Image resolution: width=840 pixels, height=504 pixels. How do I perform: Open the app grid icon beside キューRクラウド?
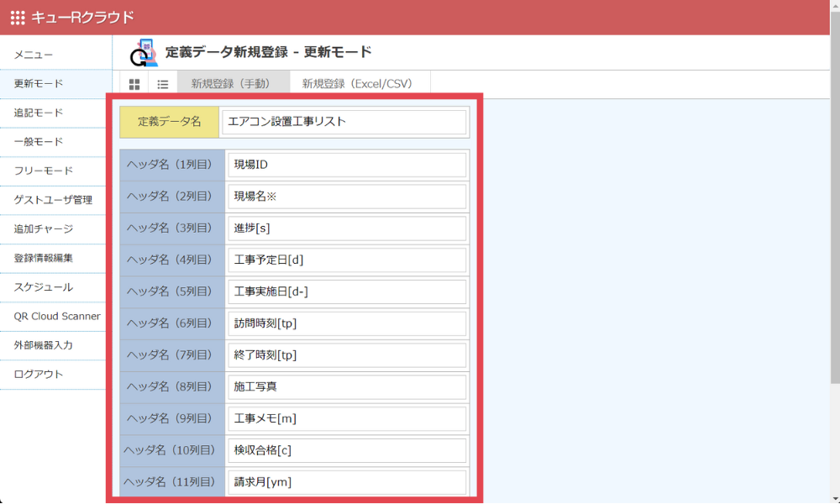pos(18,18)
